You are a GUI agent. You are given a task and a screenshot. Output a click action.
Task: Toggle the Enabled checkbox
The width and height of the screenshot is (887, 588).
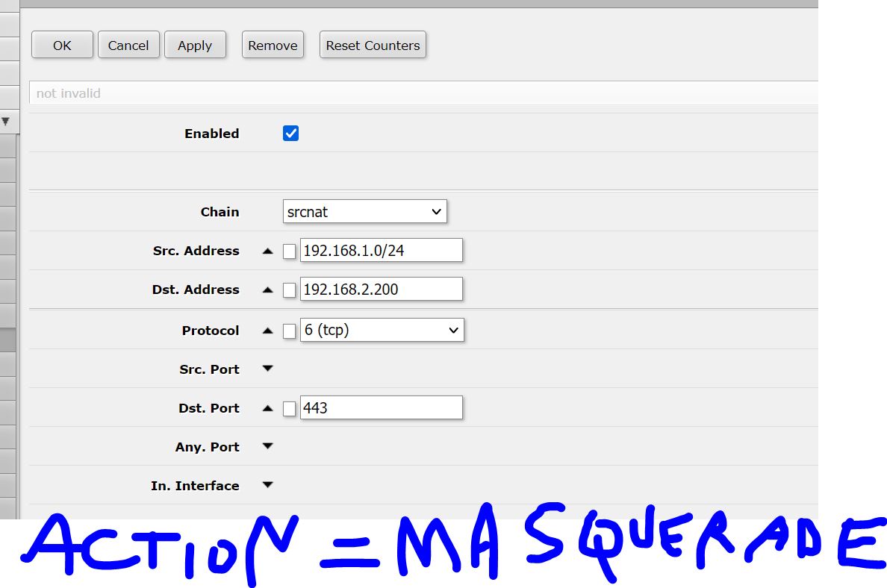point(290,134)
